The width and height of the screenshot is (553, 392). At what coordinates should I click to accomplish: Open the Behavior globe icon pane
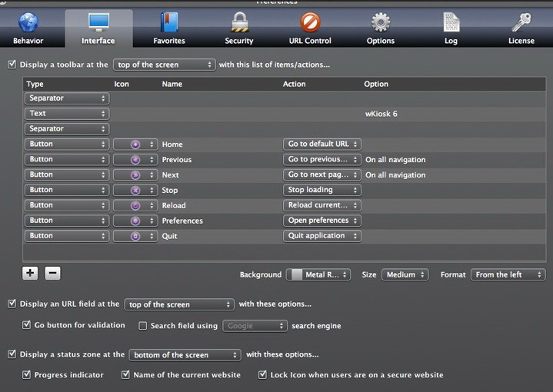tap(28, 23)
